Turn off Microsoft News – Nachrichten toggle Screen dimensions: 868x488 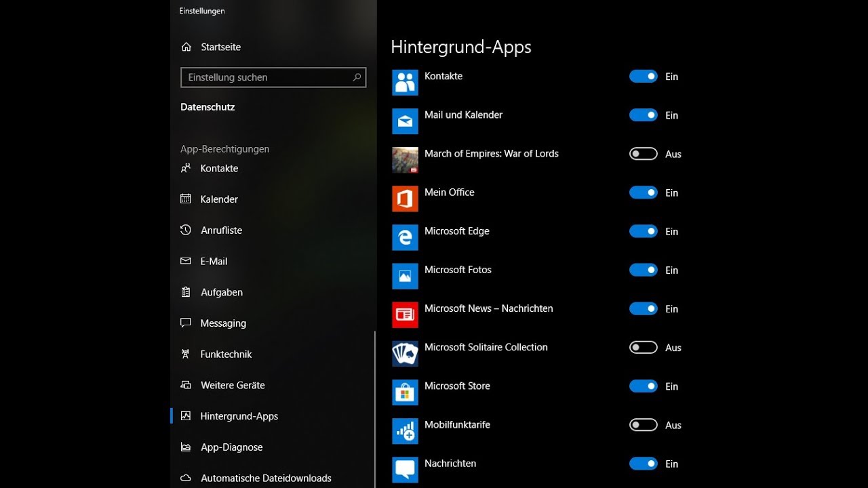[644, 308]
